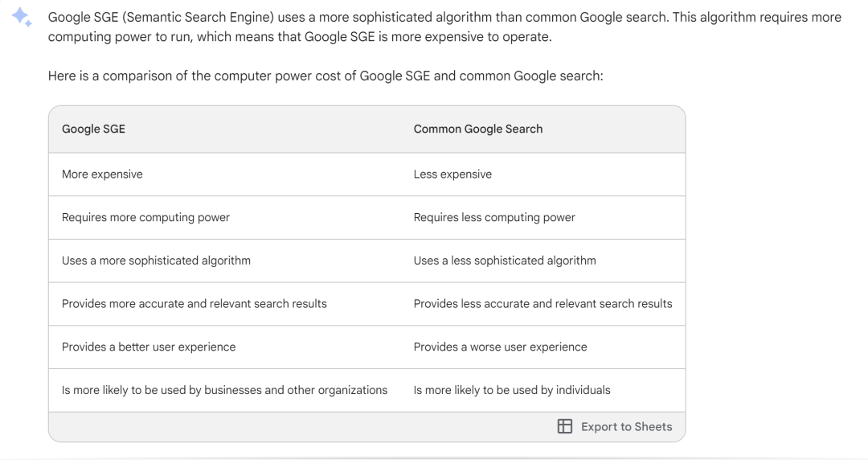Screen dimensions: 868x460
Task: Click the Export to Sheets button
Action: coord(616,426)
